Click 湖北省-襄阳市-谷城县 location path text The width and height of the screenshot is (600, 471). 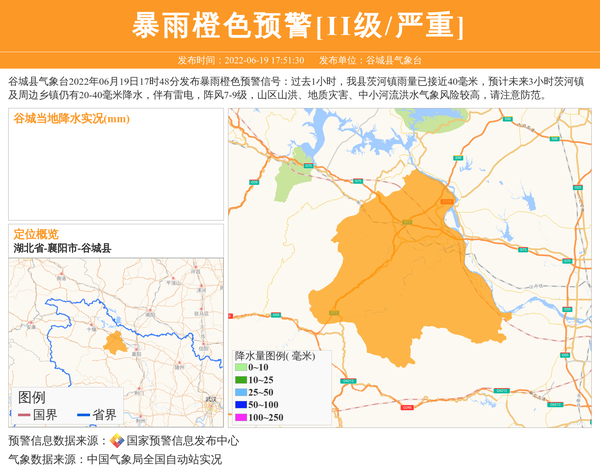62,248
